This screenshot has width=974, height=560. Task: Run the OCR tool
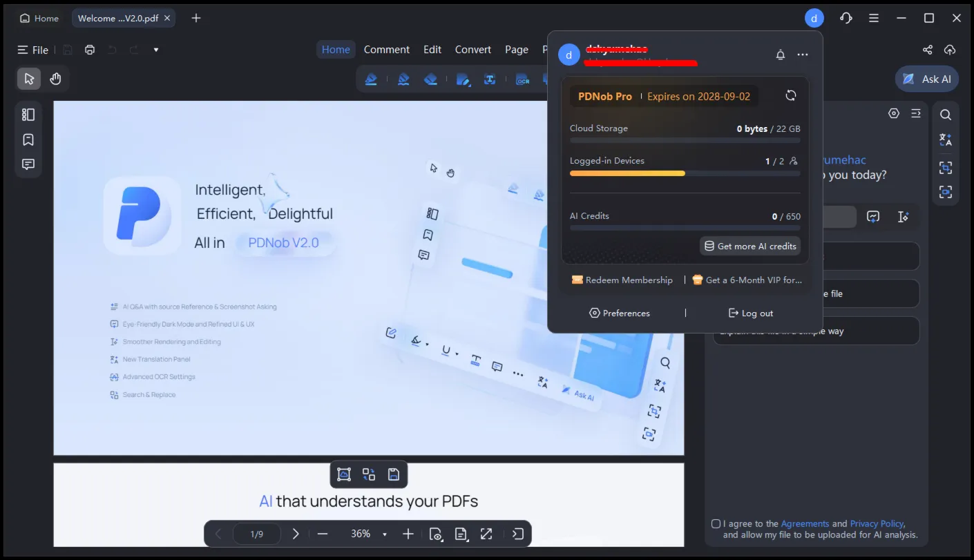click(523, 79)
